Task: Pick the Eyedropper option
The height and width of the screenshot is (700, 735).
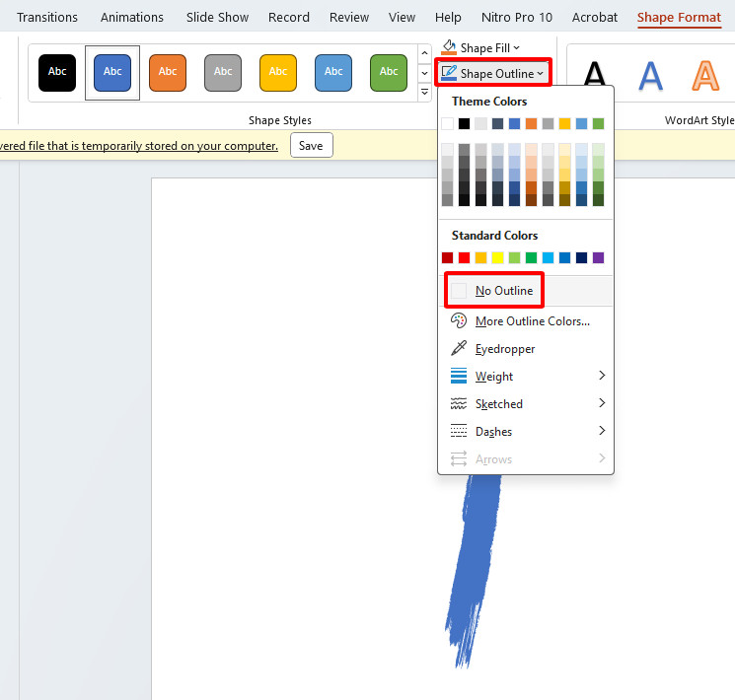Action: [x=525, y=349]
